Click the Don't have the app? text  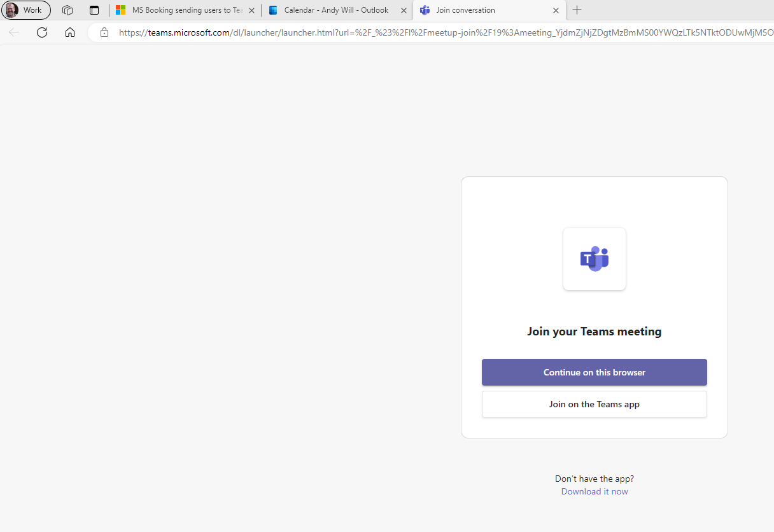[595, 479]
